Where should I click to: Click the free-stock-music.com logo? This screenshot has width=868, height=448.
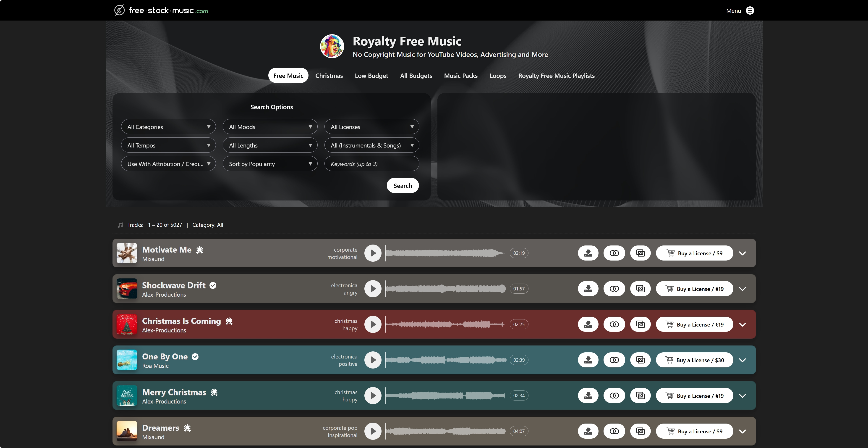(x=161, y=11)
